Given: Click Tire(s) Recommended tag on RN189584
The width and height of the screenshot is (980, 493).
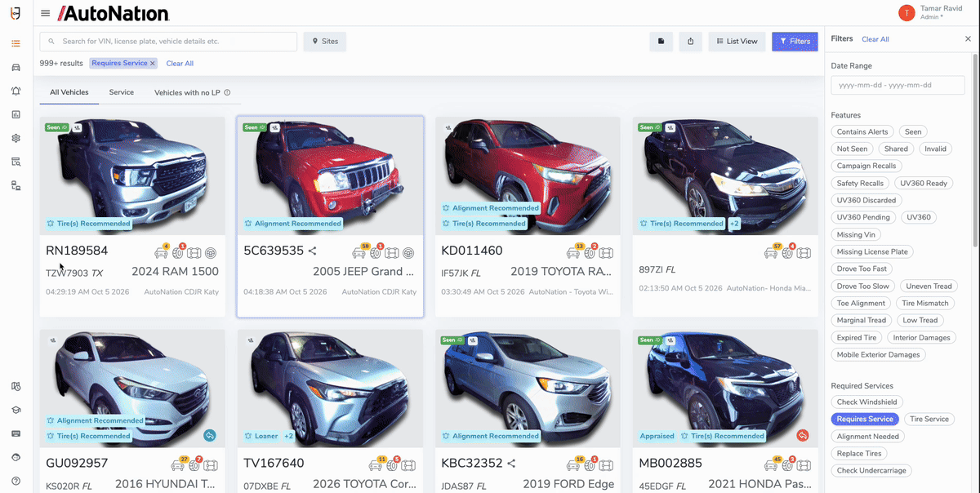Looking at the screenshot, I should click(x=89, y=224).
